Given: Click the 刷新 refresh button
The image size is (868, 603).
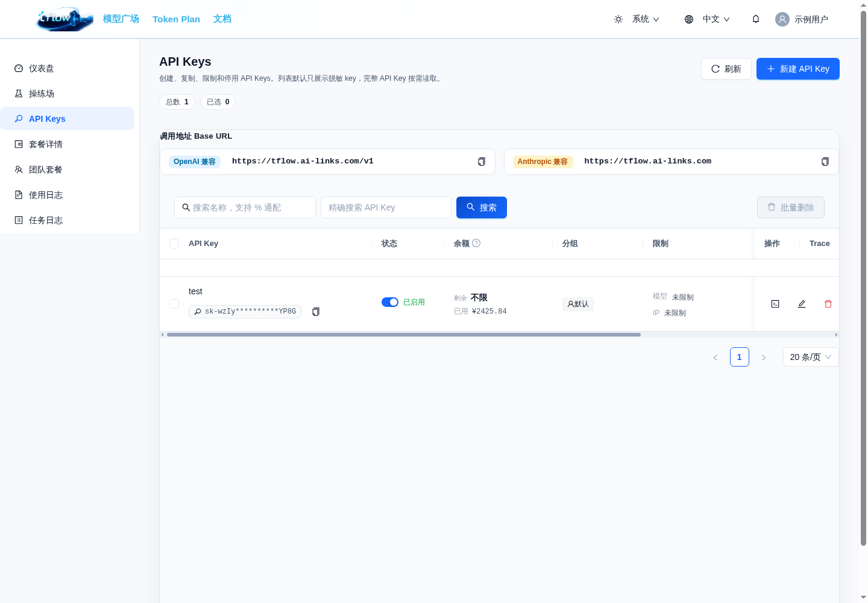Looking at the screenshot, I should coord(726,69).
